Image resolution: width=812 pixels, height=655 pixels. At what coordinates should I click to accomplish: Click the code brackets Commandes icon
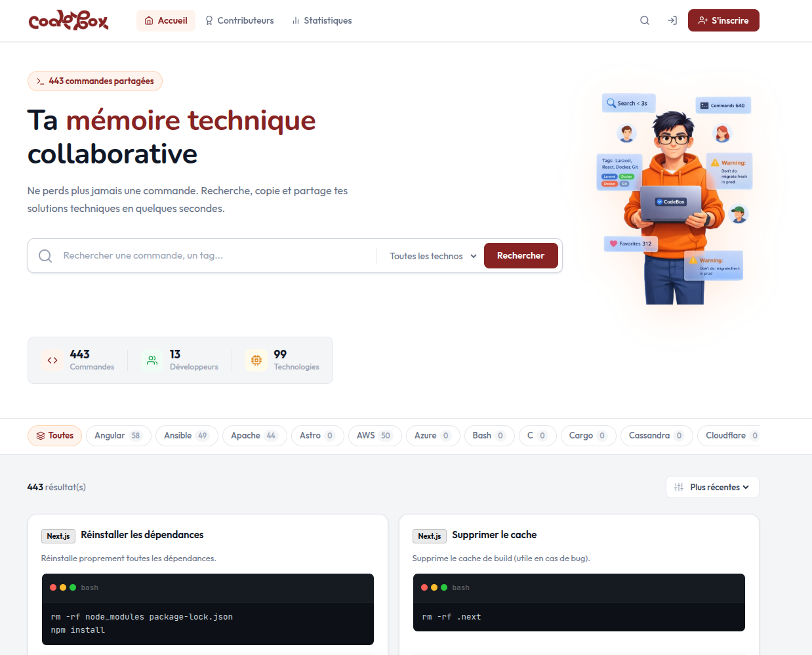[52, 360]
